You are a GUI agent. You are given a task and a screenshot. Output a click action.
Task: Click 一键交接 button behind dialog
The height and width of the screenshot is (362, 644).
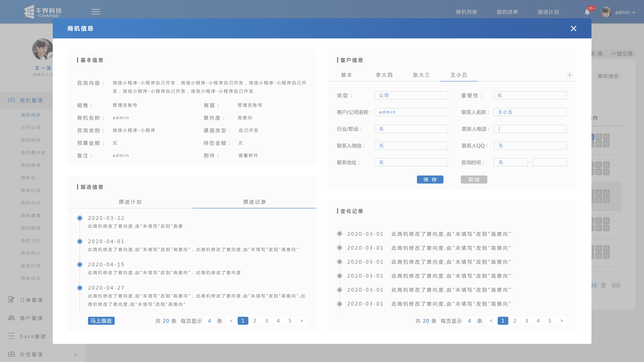(x=622, y=53)
